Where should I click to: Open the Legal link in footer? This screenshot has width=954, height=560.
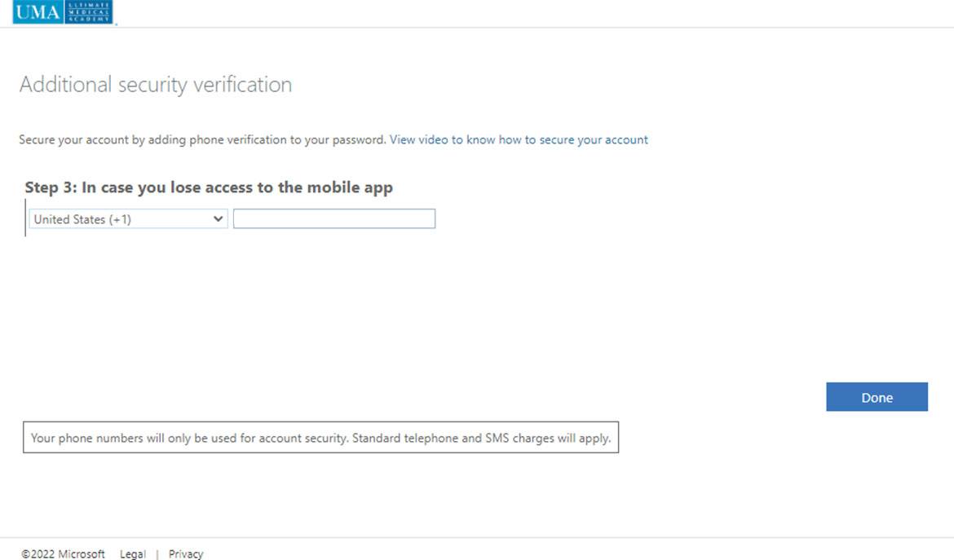click(133, 554)
